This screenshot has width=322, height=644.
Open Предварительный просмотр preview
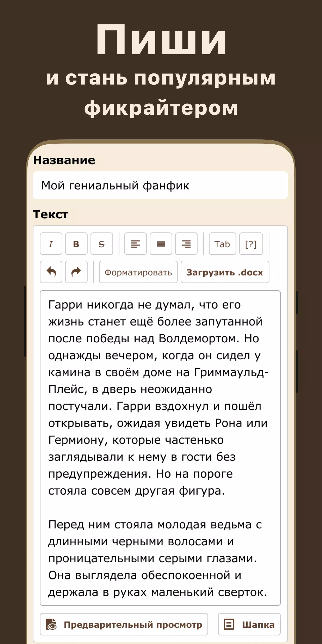pos(124,624)
